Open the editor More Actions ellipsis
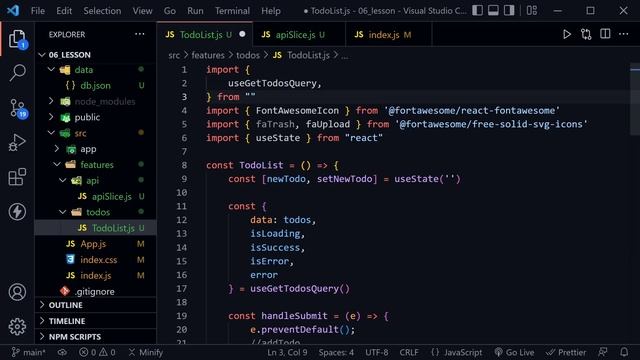 click(x=624, y=34)
